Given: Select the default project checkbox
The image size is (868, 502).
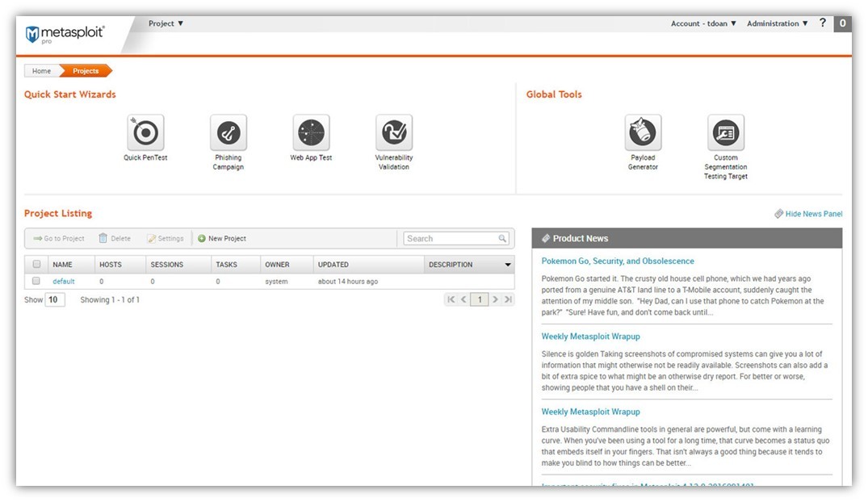Looking at the screenshot, I should pos(36,281).
